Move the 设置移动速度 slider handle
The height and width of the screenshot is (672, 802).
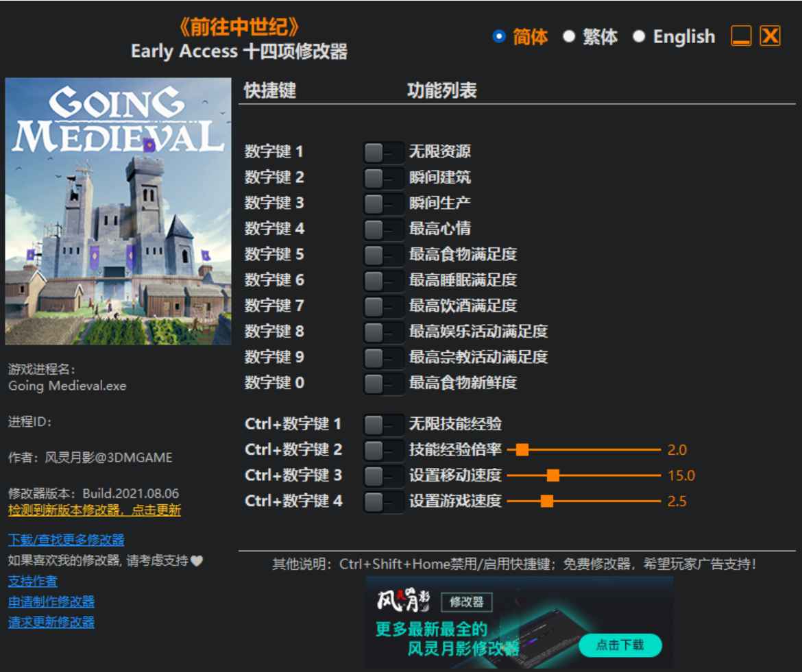(554, 475)
